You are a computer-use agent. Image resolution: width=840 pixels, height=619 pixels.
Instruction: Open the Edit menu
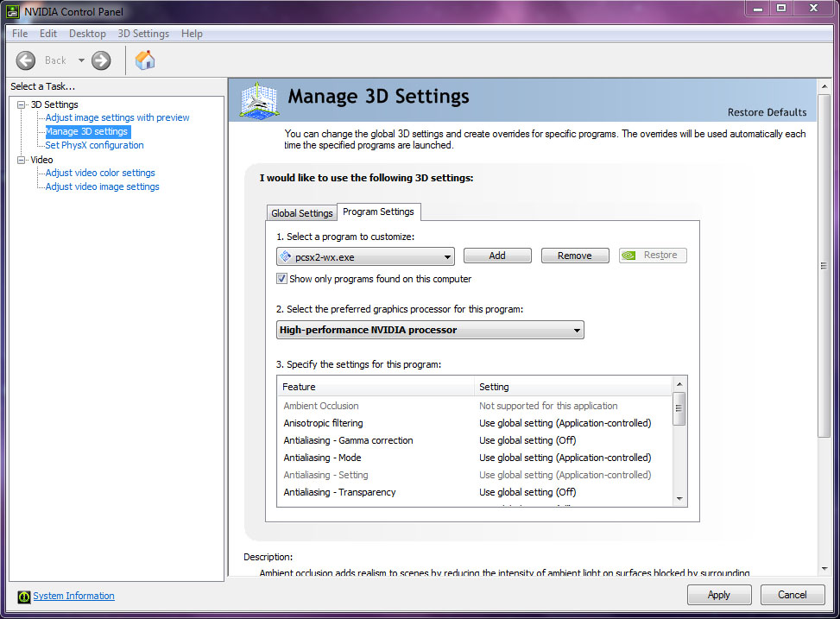(x=48, y=33)
